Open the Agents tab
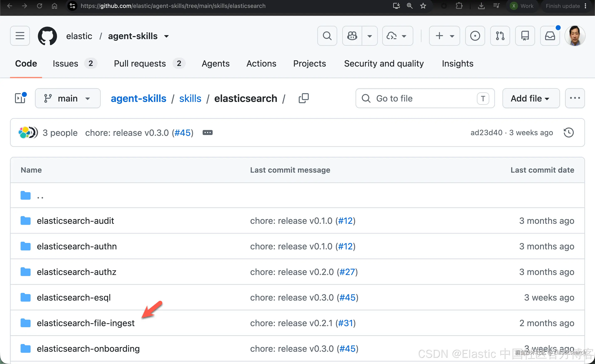The height and width of the screenshot is (364, 595). click(216, 63)
